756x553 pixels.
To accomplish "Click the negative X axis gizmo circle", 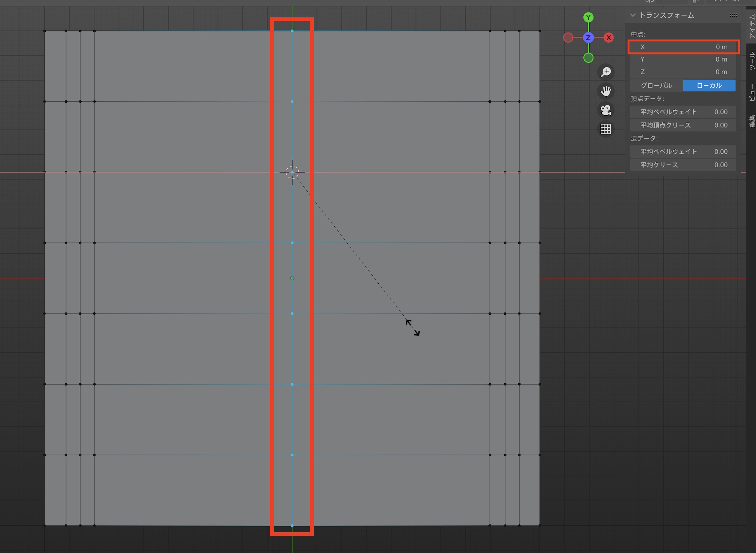I will 568,37.
